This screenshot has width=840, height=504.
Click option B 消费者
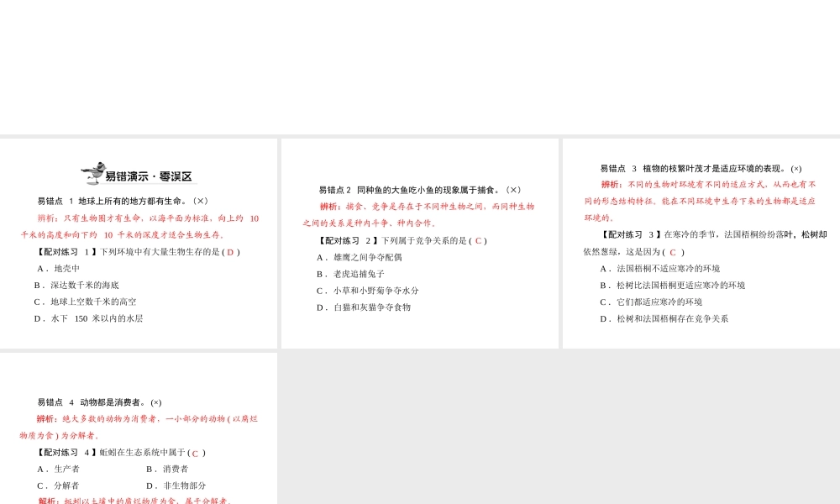(x=167, y=469)
